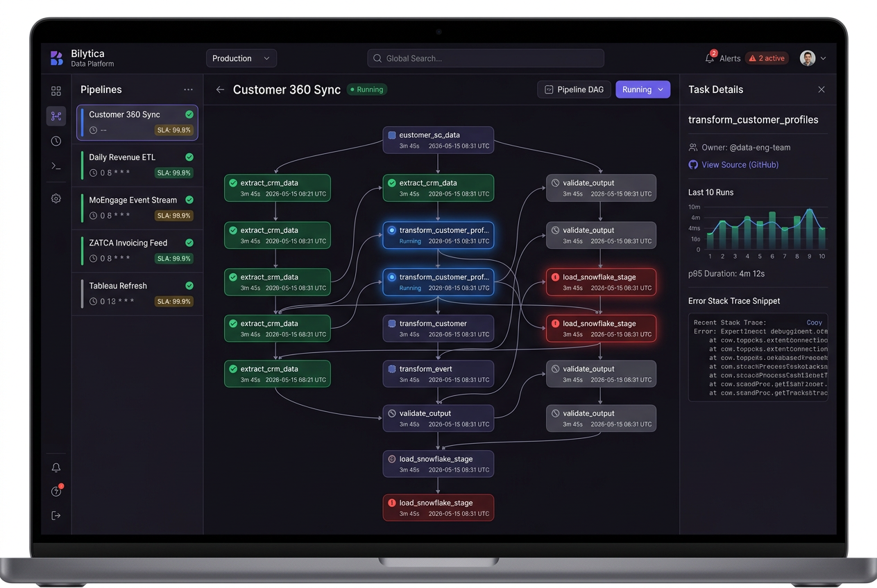The width and height of the screenshot is (877, 588).
Task: Open the Daily Revenue ETL pipeline
Action: click(x=137, y=165)
